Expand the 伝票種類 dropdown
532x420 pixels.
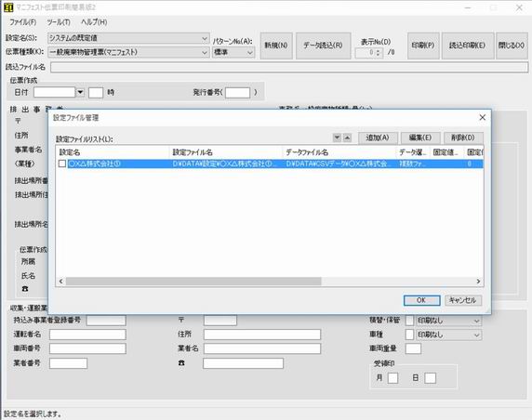[x=205, y=52]
